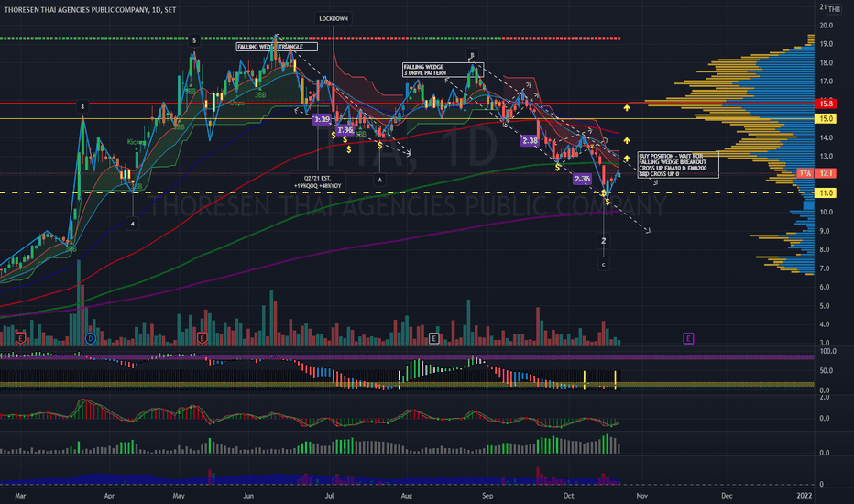Click the 2022 label on time axis
854x504 pixels.
tap(804, 496)
